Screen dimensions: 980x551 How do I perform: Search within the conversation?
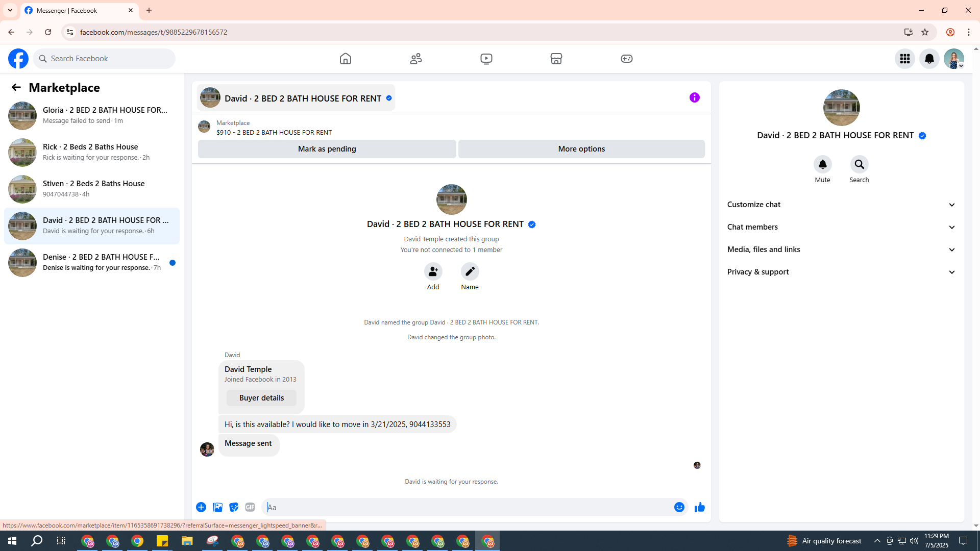coord(859,164)
